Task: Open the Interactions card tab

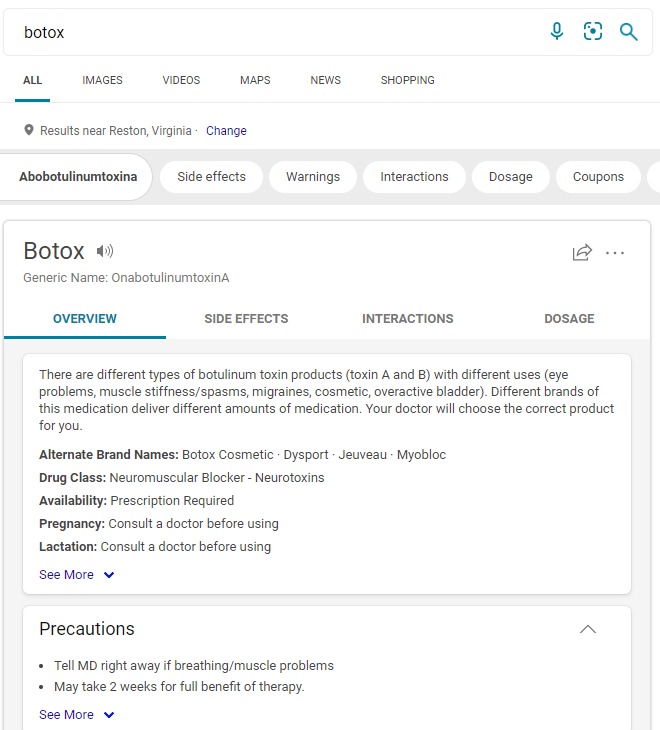Action: click(408, 319)
